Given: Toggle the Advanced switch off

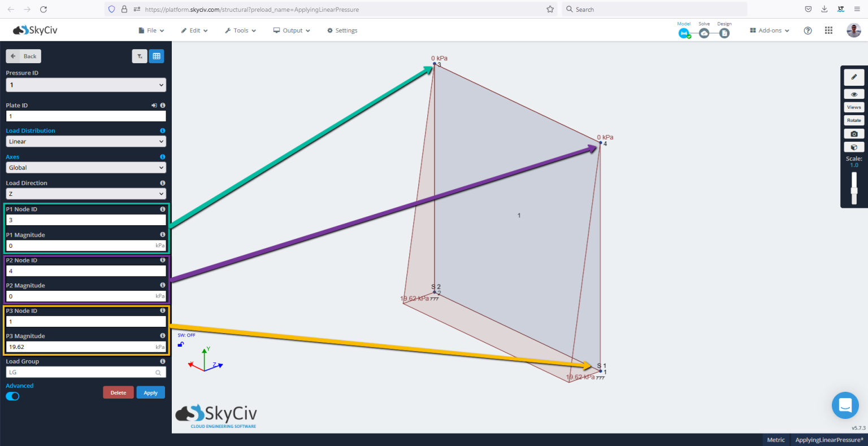Looking at the screenshot, I should pyautogui.click(x=12, y=396).
